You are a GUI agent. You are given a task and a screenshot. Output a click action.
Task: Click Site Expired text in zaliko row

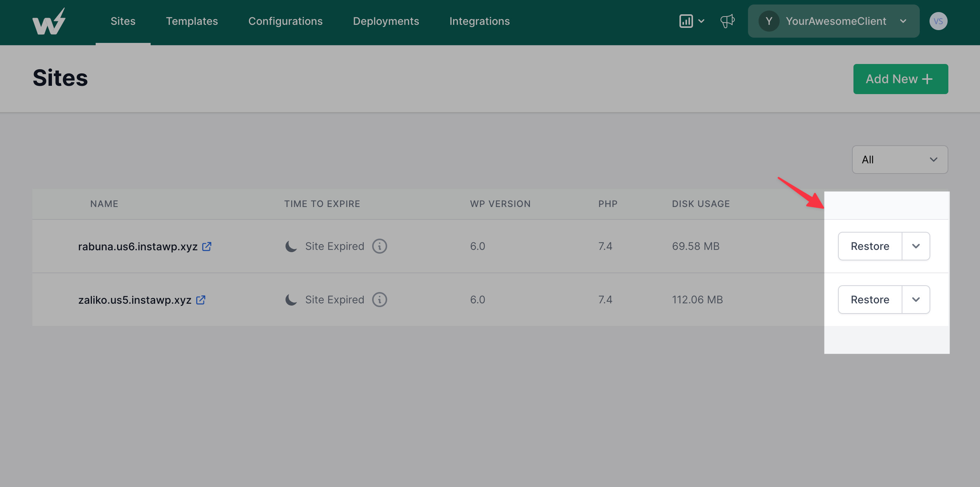pos(334,300)
